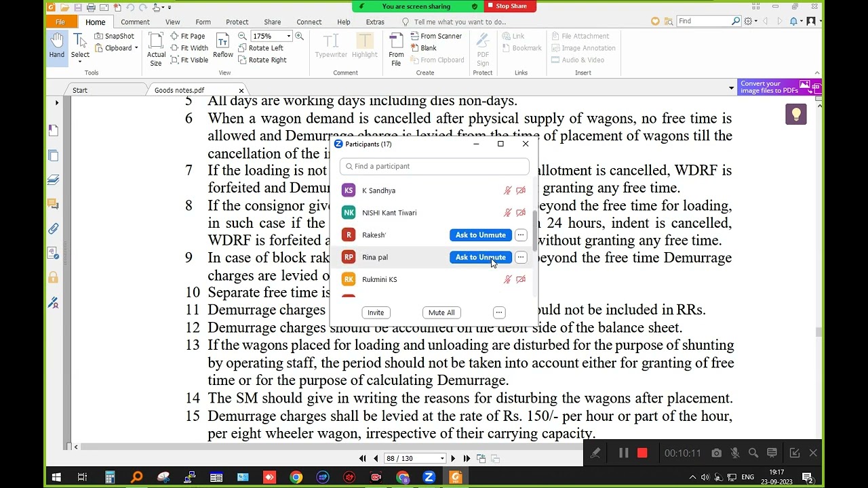Open recorder annotation pen tool
This screenshot has width=868, height=488.
point(595,453)
